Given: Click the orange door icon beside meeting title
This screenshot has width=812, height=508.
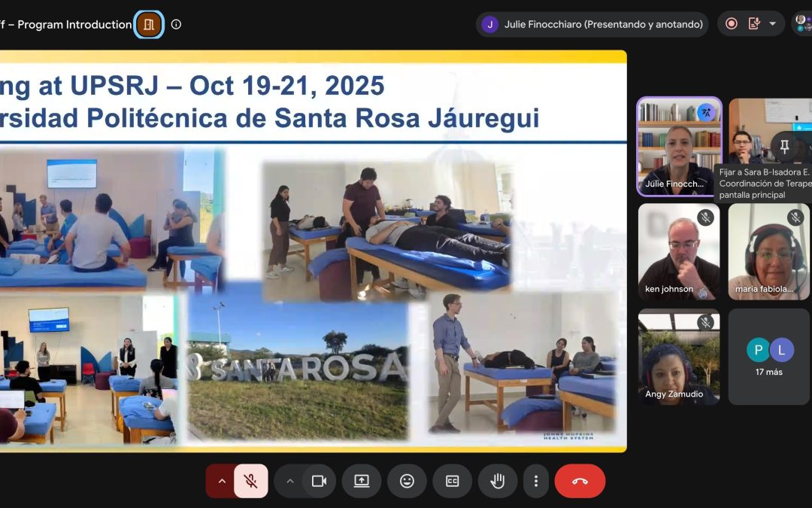Looking at the screenshot, I should 149,24.
